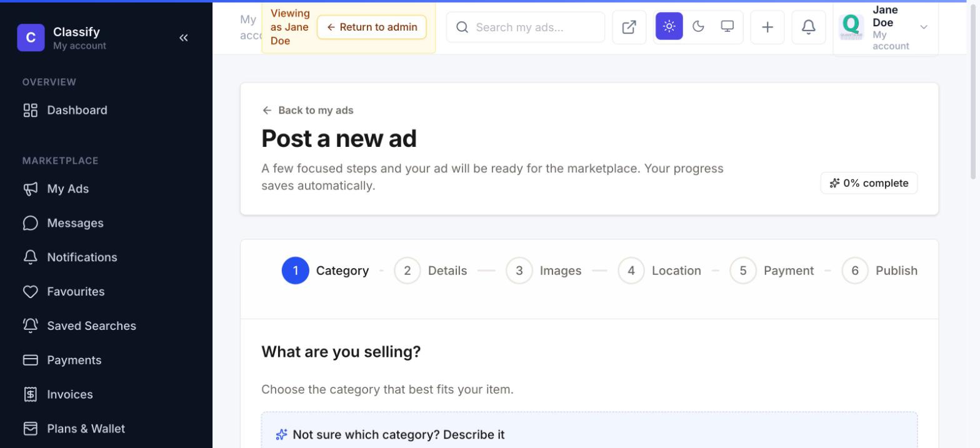Select step 5 Payment
Viewport: 980px width, 448px height.
tap(772, 271)
